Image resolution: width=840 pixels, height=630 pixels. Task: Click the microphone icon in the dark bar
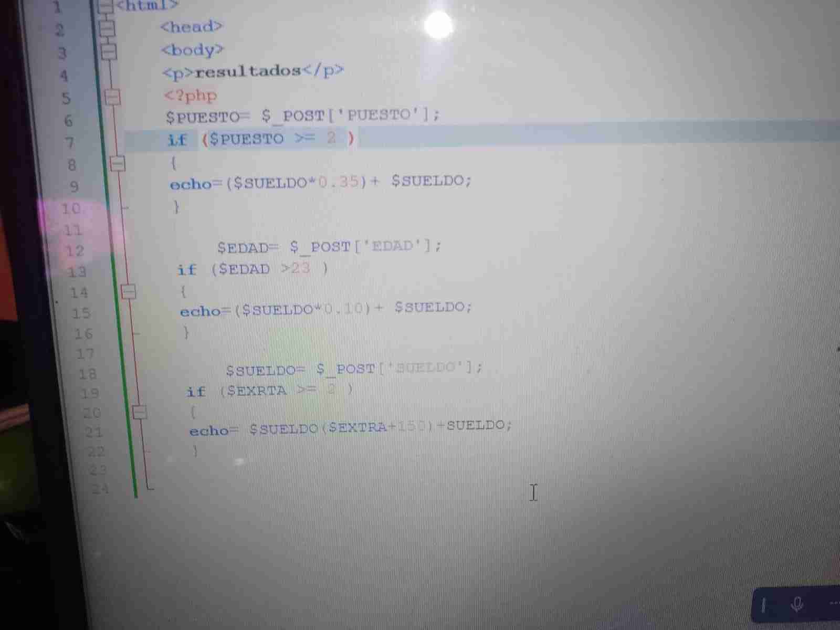coord(797,605)
